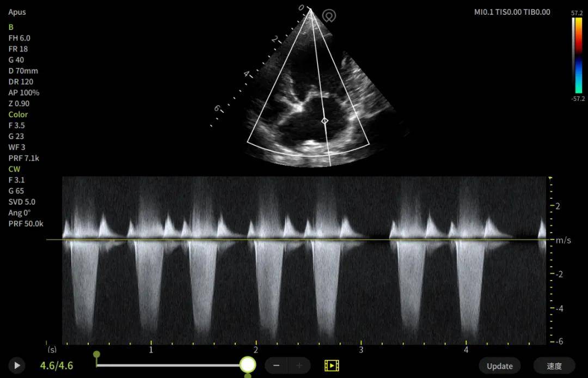This screenshot has width=588, height=378.
Task: Click the SVD 5.0 value
Action: pos(22,202)
